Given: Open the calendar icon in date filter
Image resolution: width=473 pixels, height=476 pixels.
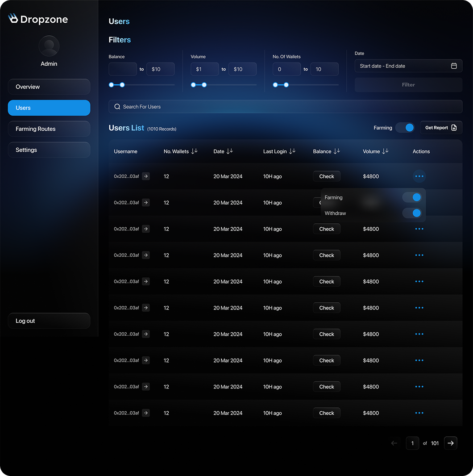Looking at the screenshot, I should (454, 65).
